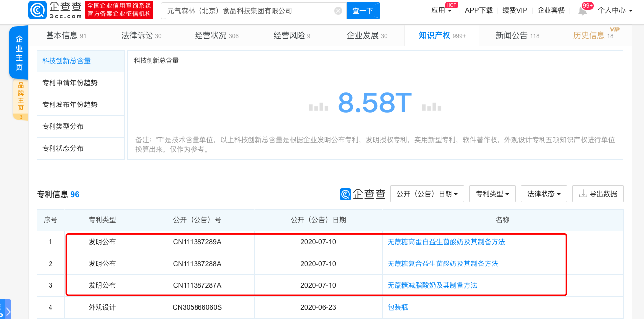Click the 公开（公告）号 column header
644x319 pixels.
coord(197,220)
